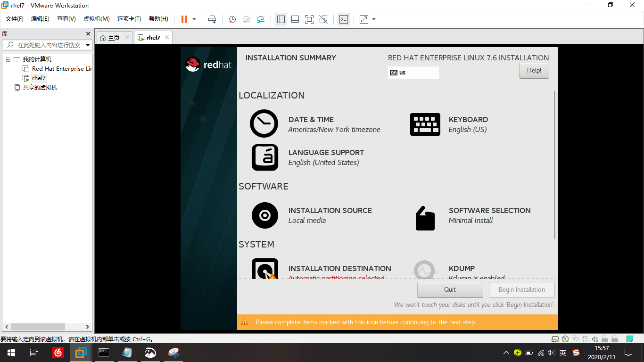Toggle the thumbnail bar view

tap(295, 19)
